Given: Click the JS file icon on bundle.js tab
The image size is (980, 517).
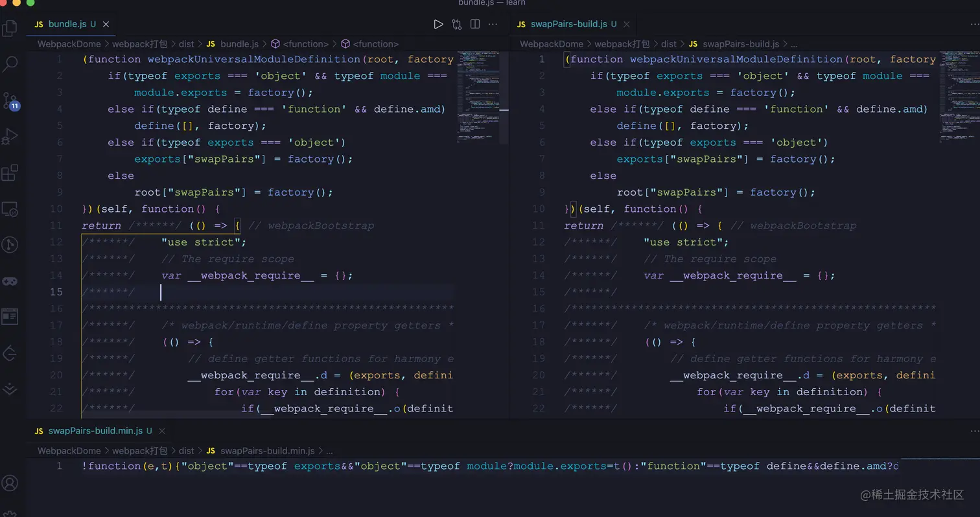Looking at the screenshot, I should [39, 24].
